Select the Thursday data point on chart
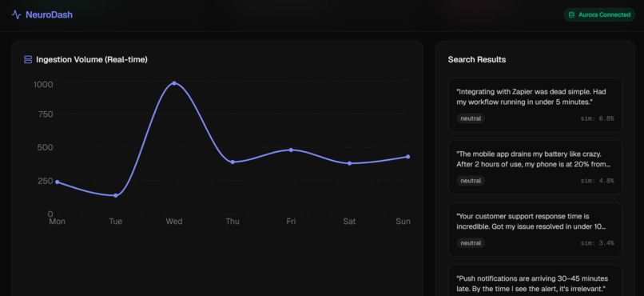Viewport: 644px width, 296px height. click(233, 162)
